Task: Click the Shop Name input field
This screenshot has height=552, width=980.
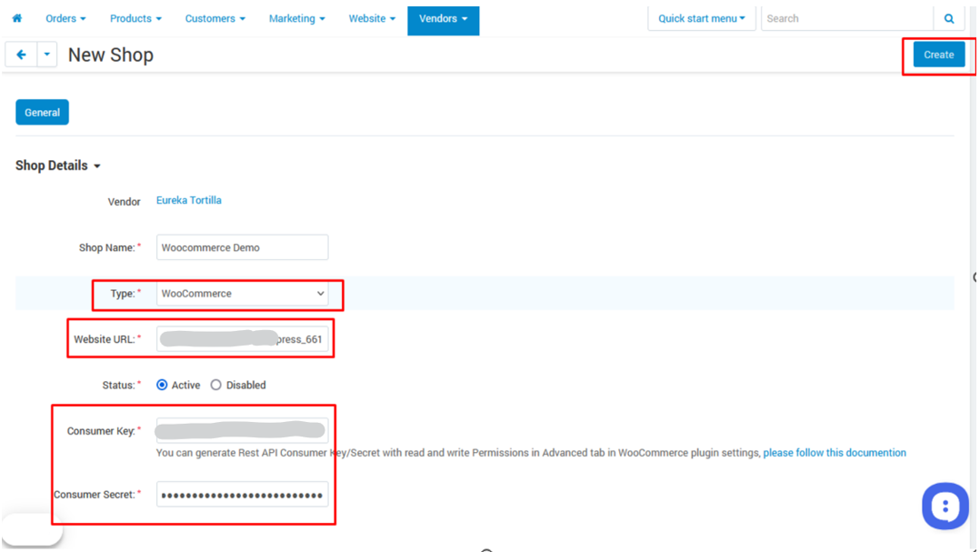Action: click(242, 247)
